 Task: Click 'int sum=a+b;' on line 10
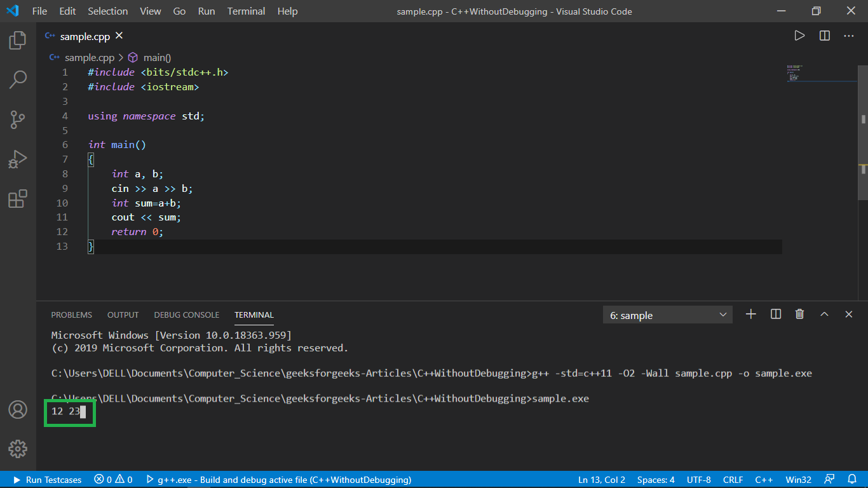[146, 203]
